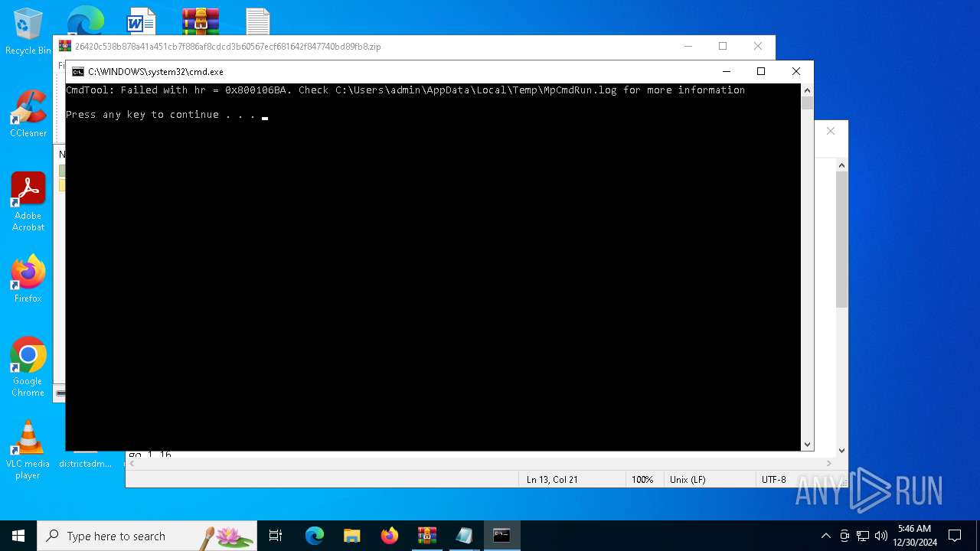The width and height of the screenshot is (980, 551).
Task: Click the Notepad horizontal scroll right arrow
Action: pos(828,463)
